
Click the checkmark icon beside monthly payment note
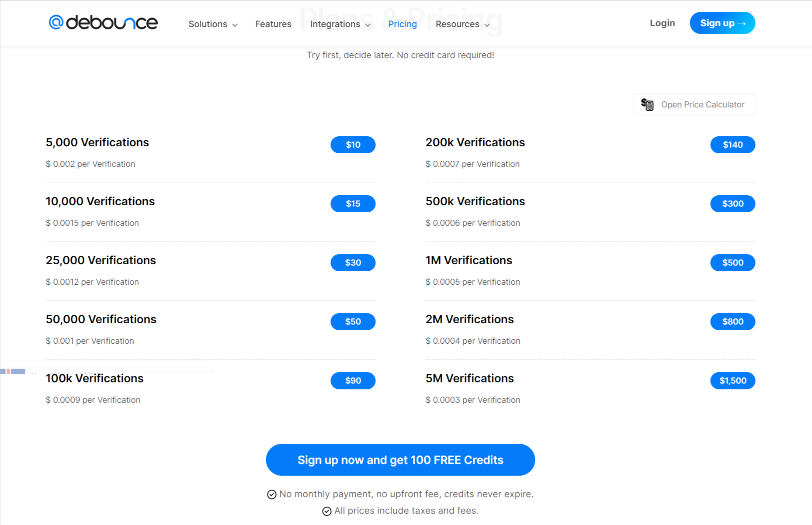[x=271, y=494]
